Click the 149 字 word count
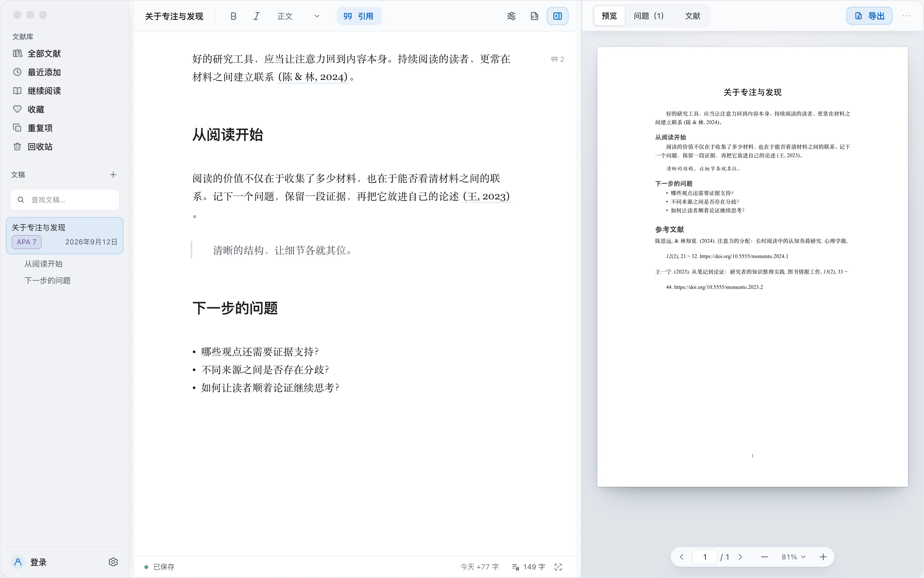The width and height of the screenshot is (924, 578). (528, 567)
